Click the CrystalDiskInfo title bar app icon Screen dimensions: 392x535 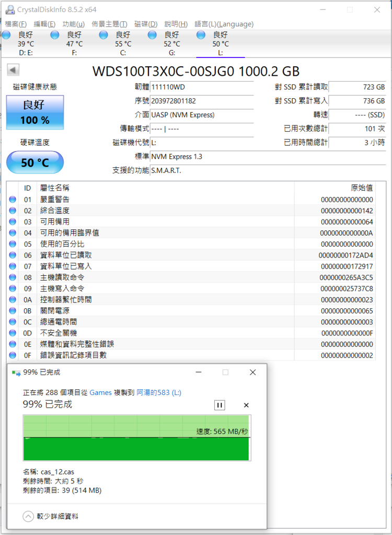(x=10, y=9)
